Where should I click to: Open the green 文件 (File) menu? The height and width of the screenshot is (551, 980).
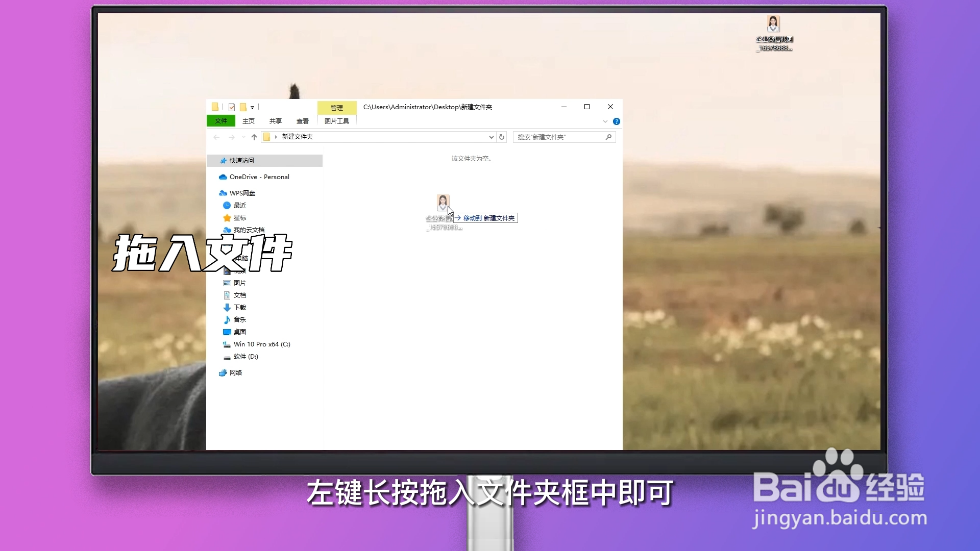tap(220, 120)
